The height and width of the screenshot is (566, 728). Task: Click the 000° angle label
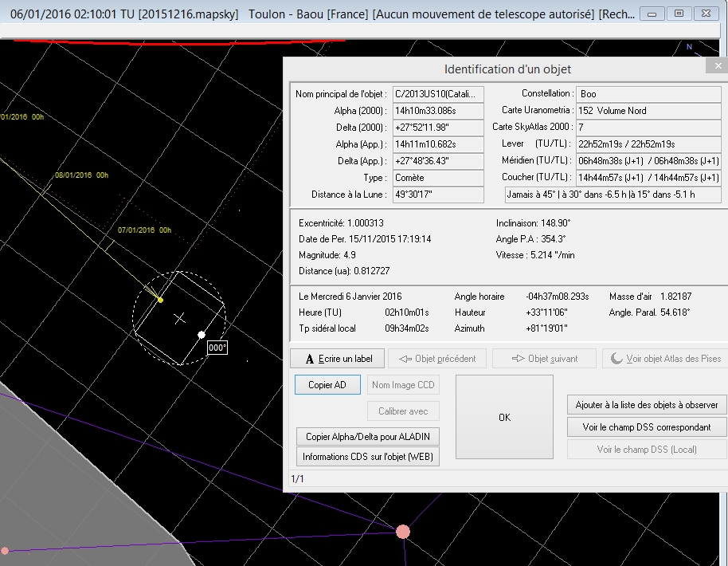coord(217,348)
